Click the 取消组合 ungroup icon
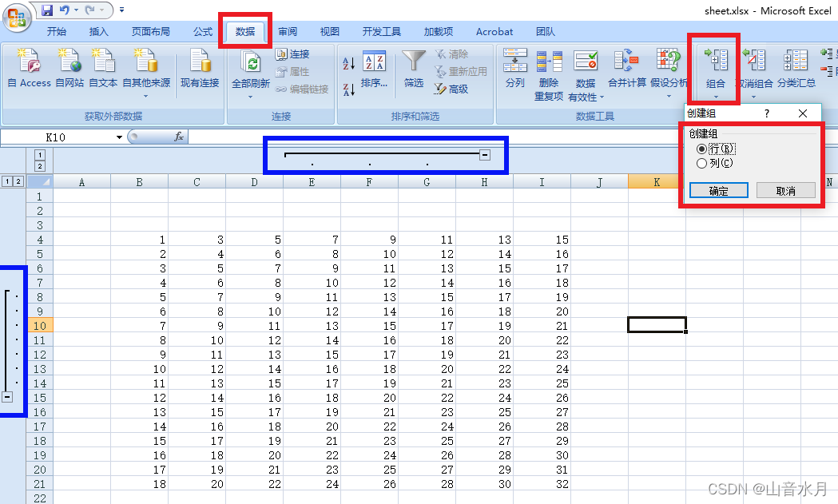 [x=754, y=61]
